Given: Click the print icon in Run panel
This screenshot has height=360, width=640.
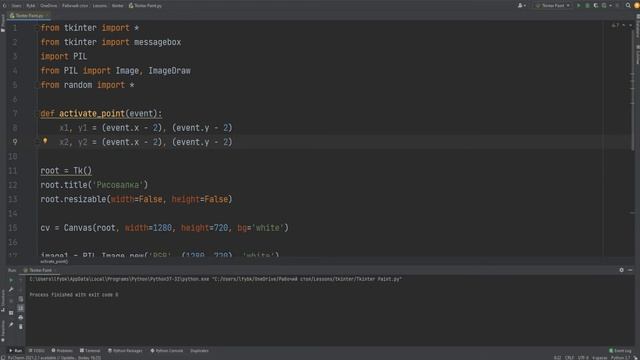Looking at the screenshot, I should pyautogui.click(x=20, y=317).
